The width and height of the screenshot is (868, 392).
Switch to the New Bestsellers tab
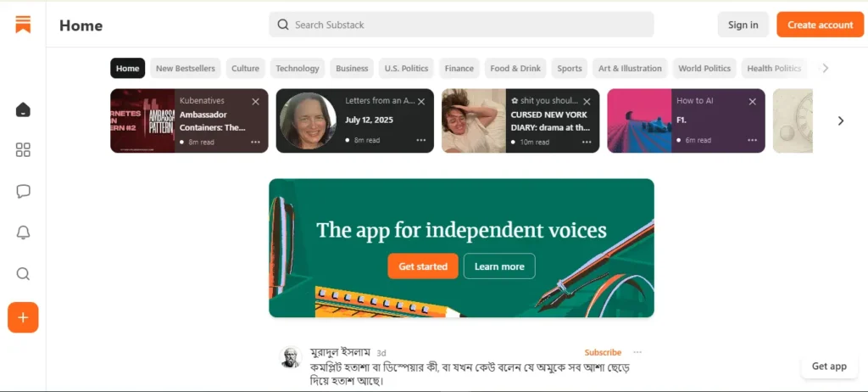point(186,68)
